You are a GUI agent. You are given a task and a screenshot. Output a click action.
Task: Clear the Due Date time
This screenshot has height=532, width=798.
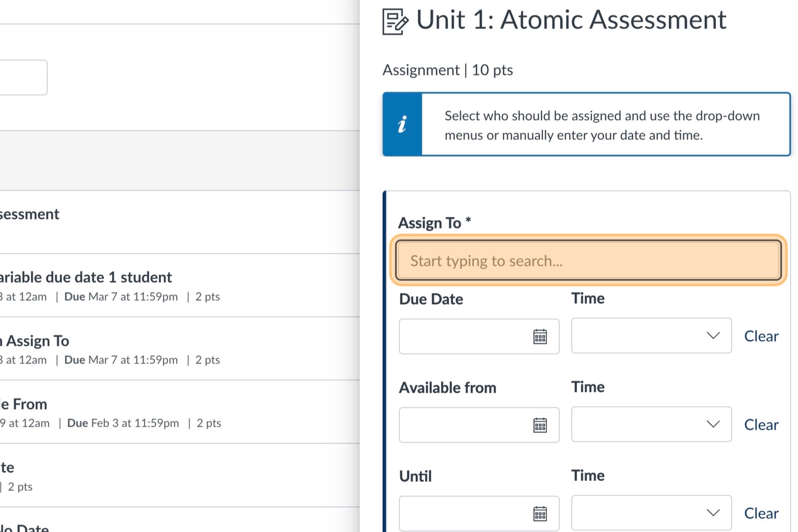click(761, 336)
